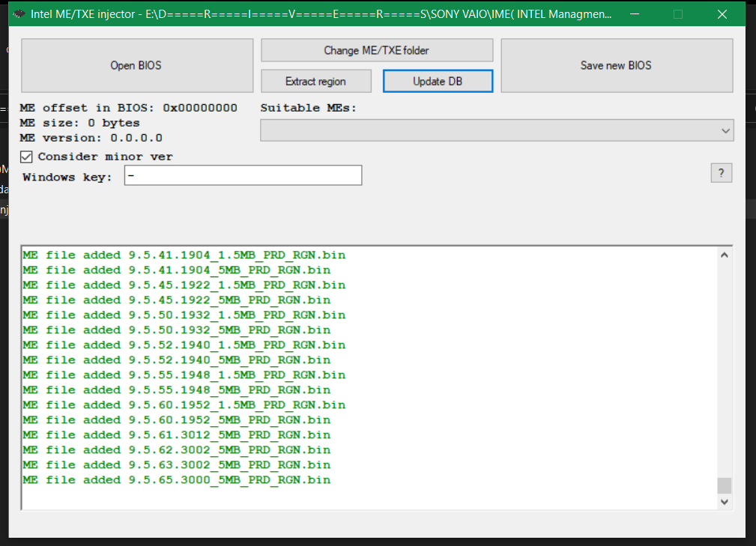756x546 pixels.
Task: Click the chip icon in title bar
Action: click(19, 14)
